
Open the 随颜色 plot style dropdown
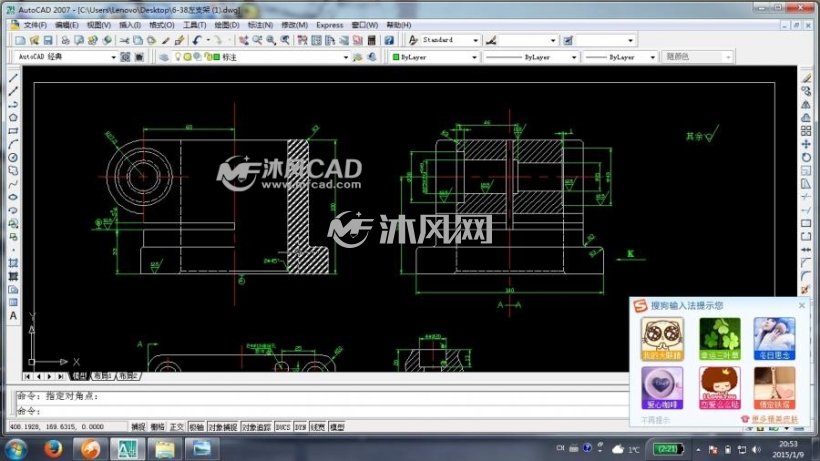pyautogui.click(x=727, y=57)
